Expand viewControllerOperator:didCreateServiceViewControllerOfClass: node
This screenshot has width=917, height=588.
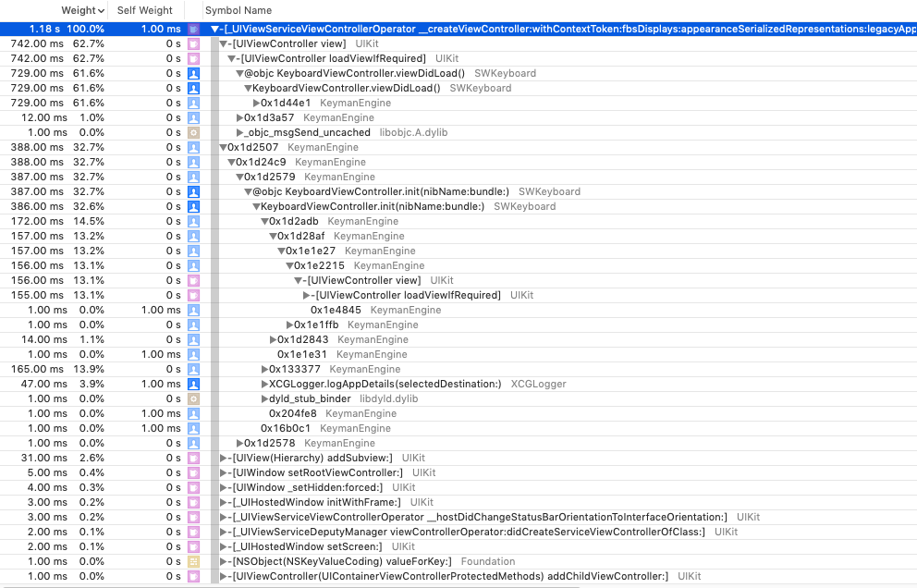[x=223, y=532]
